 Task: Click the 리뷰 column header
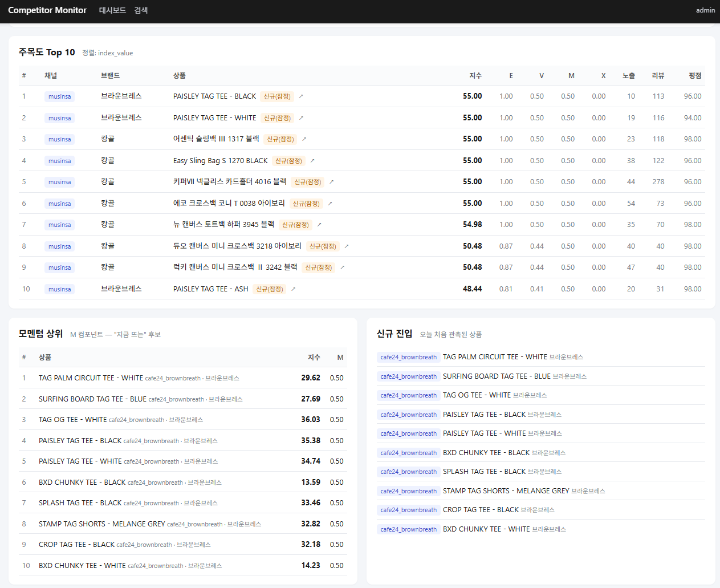[x=658, y=75]
